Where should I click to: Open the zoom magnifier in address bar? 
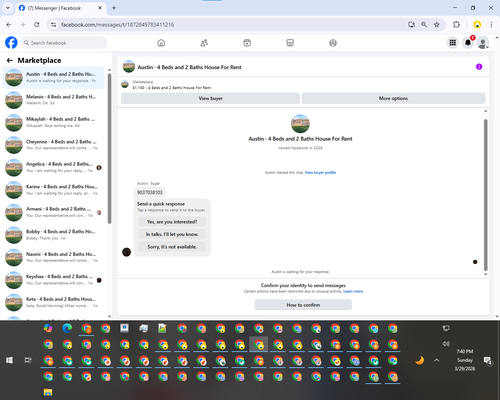(424, 24)
